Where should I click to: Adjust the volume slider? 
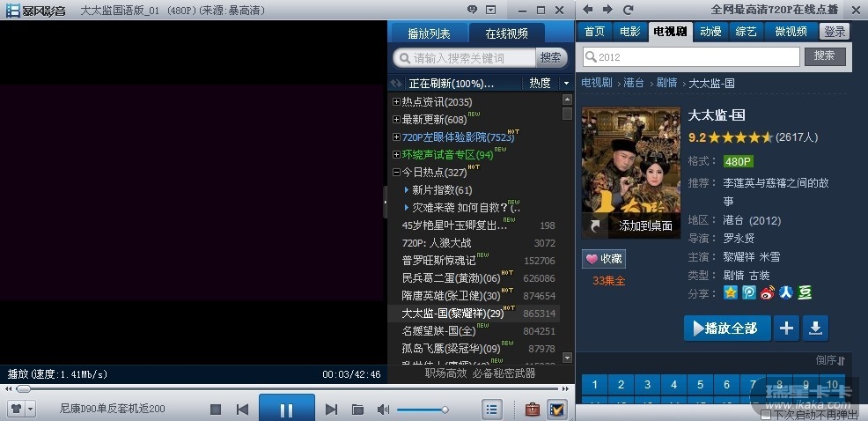point(423,410)
